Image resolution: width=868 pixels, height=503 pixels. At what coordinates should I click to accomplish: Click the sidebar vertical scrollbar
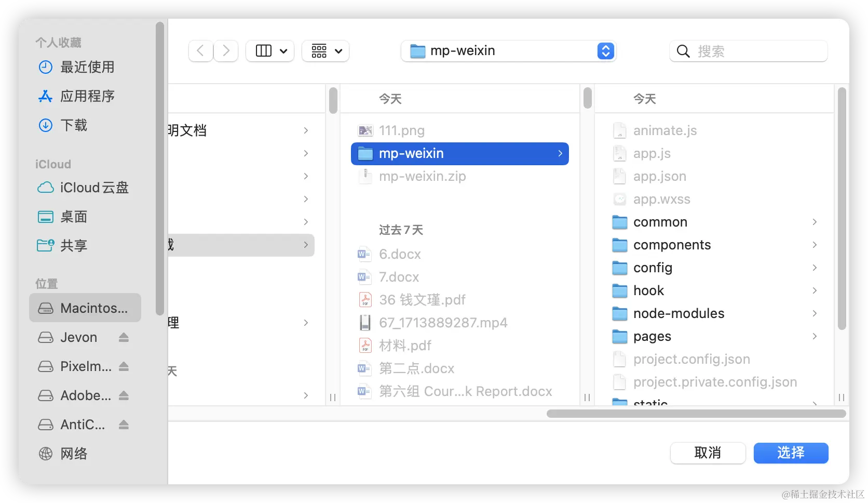pyautogui.click(x=160, y=168)
